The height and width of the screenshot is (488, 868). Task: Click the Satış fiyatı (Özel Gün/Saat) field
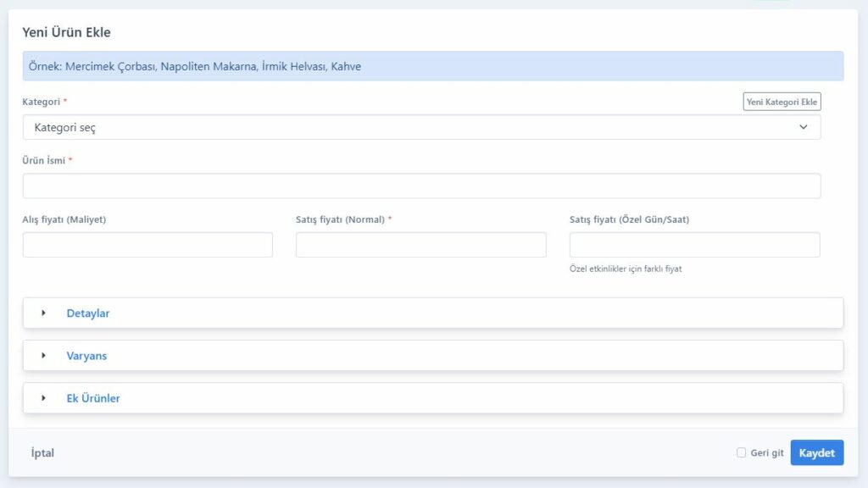[694, 245]
